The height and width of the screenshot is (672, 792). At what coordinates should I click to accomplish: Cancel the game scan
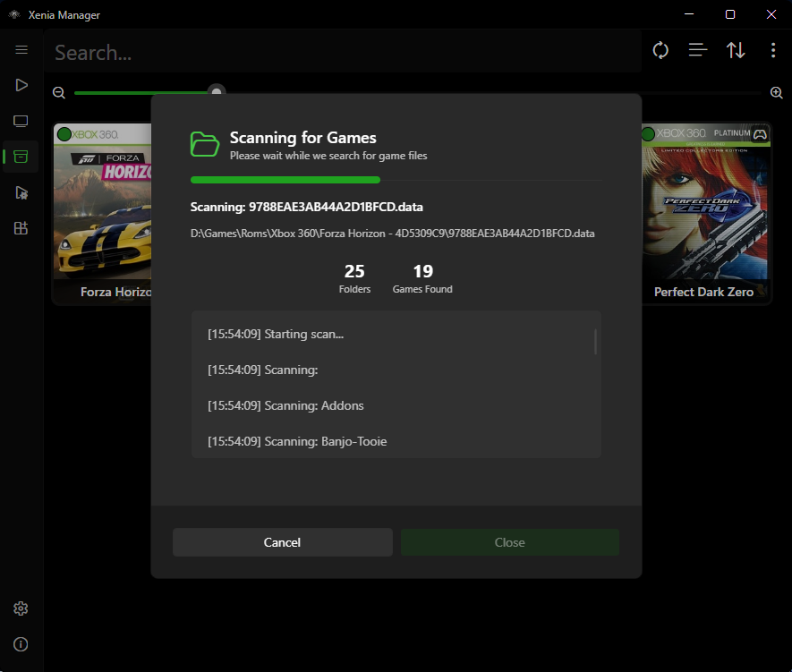click(283, 542)
